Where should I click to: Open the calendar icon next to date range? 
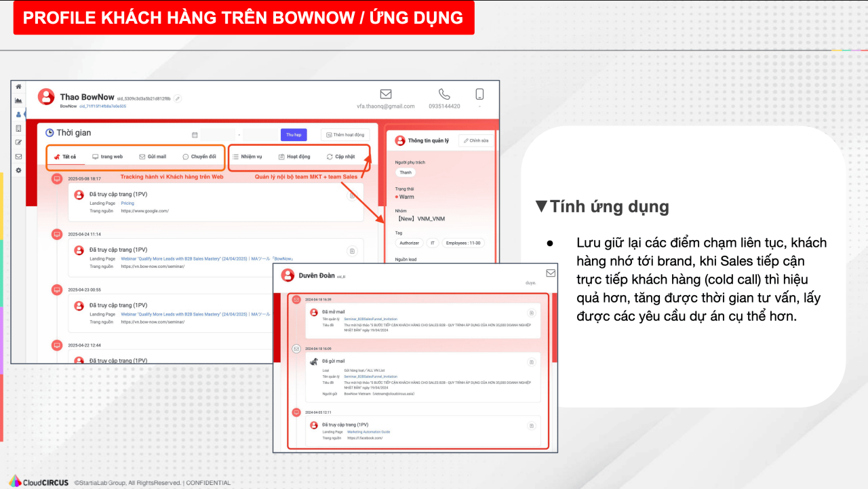pyautogui.click(x=195, y=135)
